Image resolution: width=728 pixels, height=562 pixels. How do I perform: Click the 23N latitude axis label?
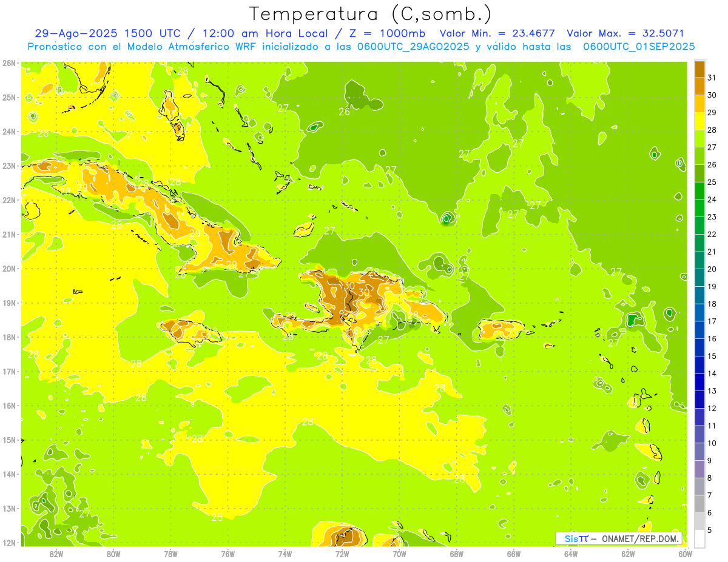pyautogui.click(x=9, y=166)
